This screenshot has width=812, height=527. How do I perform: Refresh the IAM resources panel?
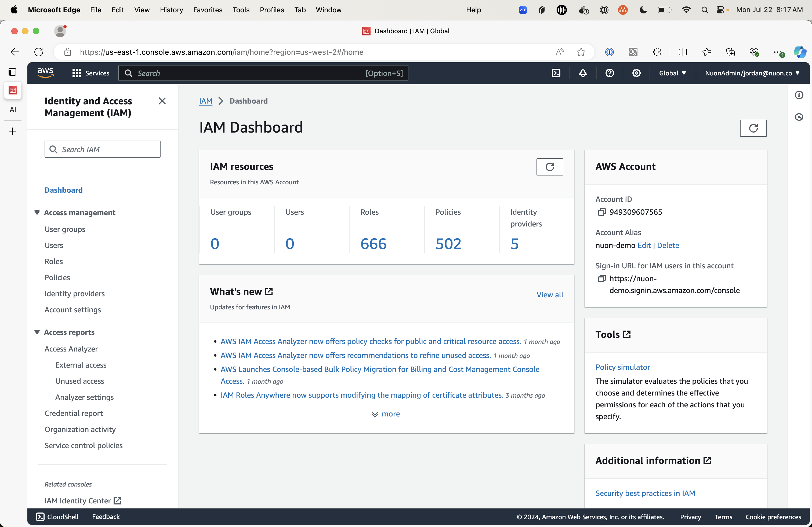coord(550,167)
